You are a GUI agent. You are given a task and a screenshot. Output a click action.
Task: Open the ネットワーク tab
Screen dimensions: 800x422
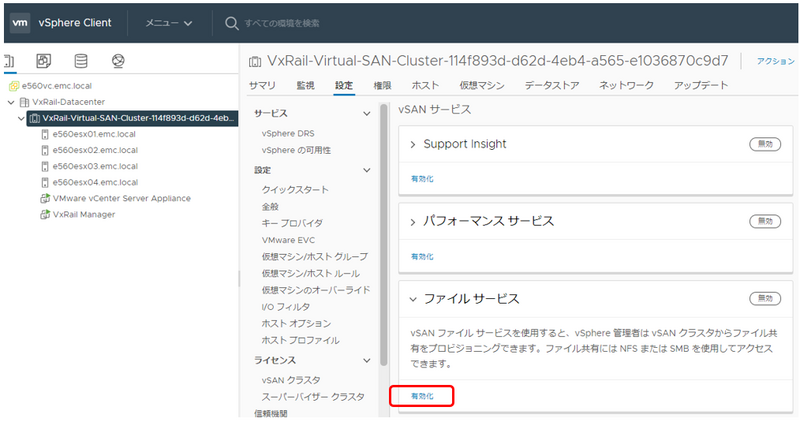626,85
